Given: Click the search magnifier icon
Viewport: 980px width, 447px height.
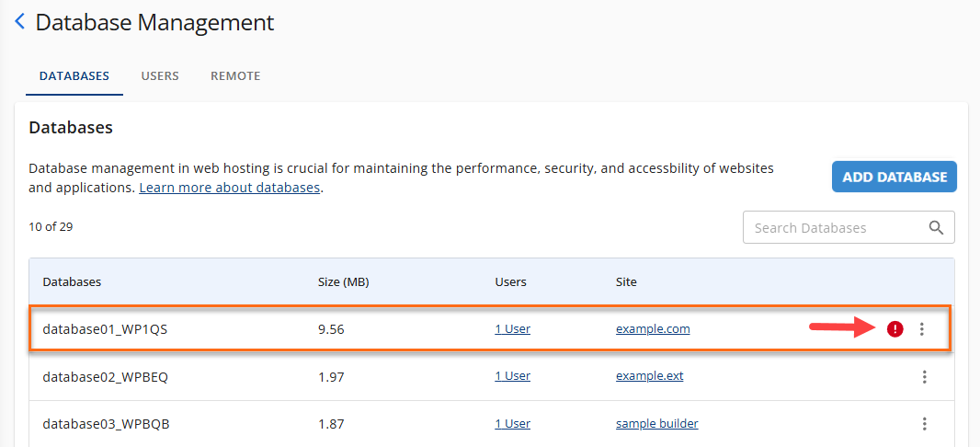Looking at the screenshot, I should (937, 228).
